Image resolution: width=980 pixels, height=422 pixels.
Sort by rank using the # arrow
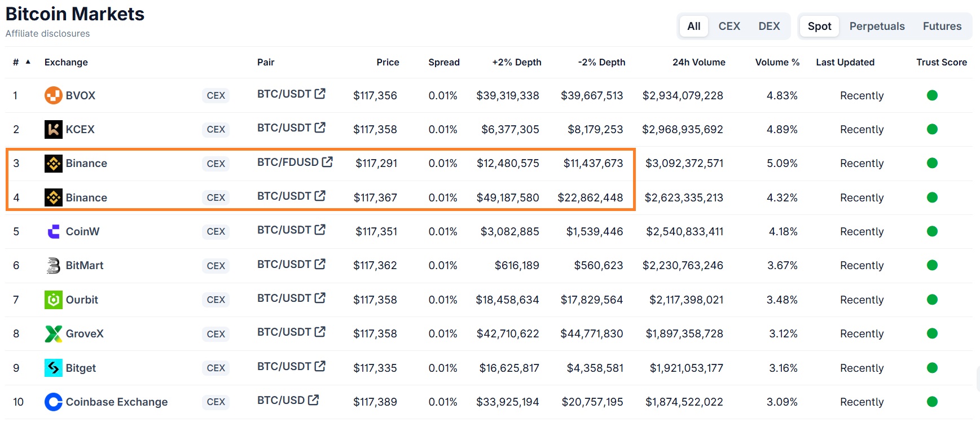coord(28,61)
